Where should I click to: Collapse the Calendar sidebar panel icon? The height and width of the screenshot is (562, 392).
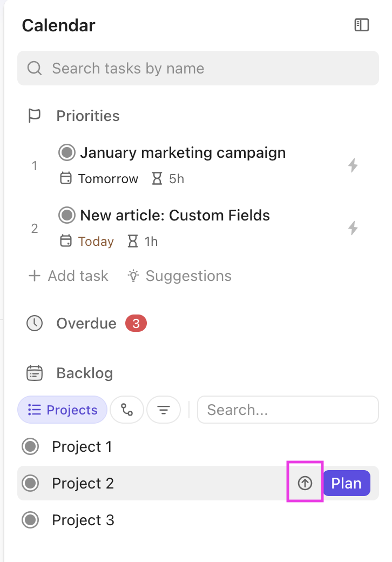pos(361,25)
